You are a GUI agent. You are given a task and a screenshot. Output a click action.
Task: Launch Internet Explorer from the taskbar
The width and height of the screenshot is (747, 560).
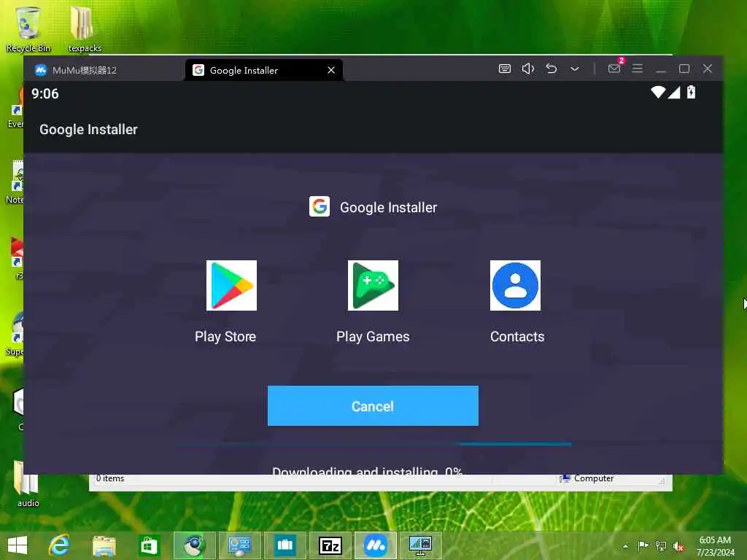(x=60, y=545)
